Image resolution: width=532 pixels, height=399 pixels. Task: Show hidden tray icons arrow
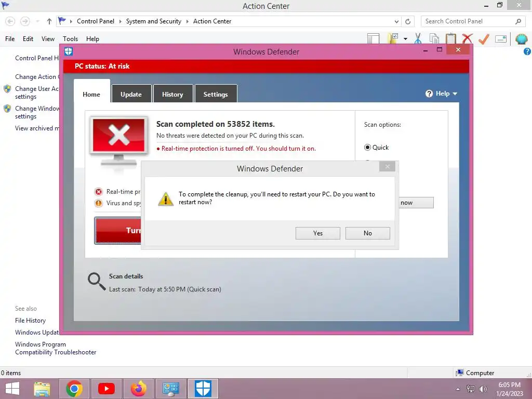tap(458, 389)
